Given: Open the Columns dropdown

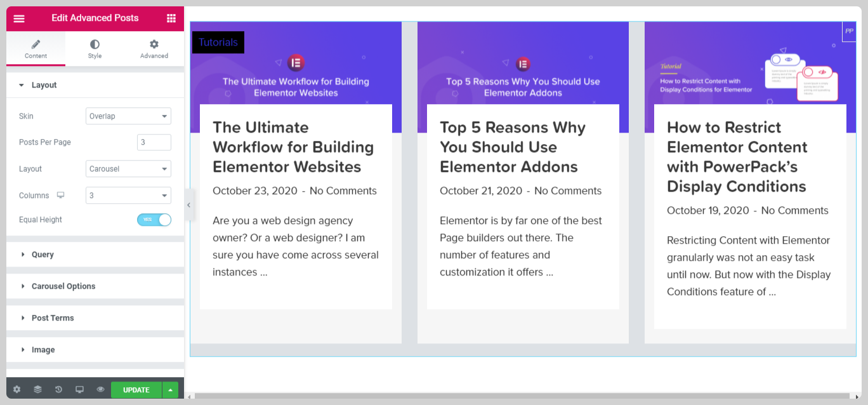Looking at the screenshot, I should click(x=128, y=195).
